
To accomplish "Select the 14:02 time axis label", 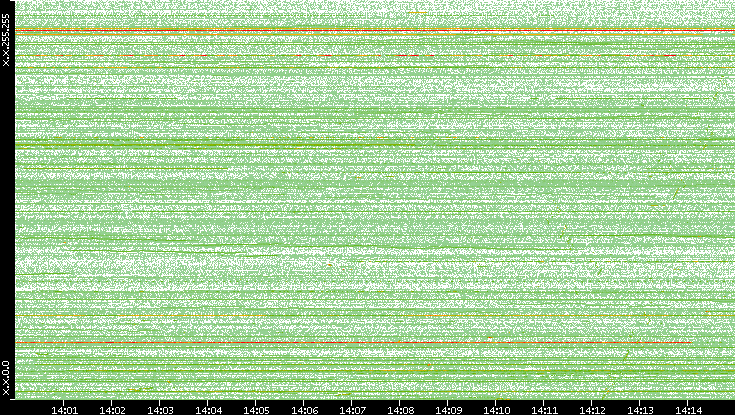I will pyautogui.click(x=112, y=410).
